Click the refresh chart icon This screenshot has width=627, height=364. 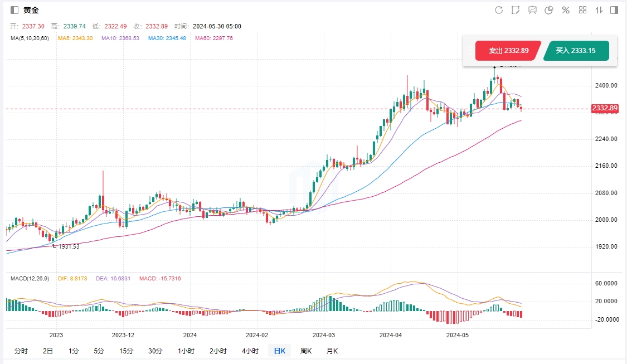pyautogui.click(x=499, y=10)
